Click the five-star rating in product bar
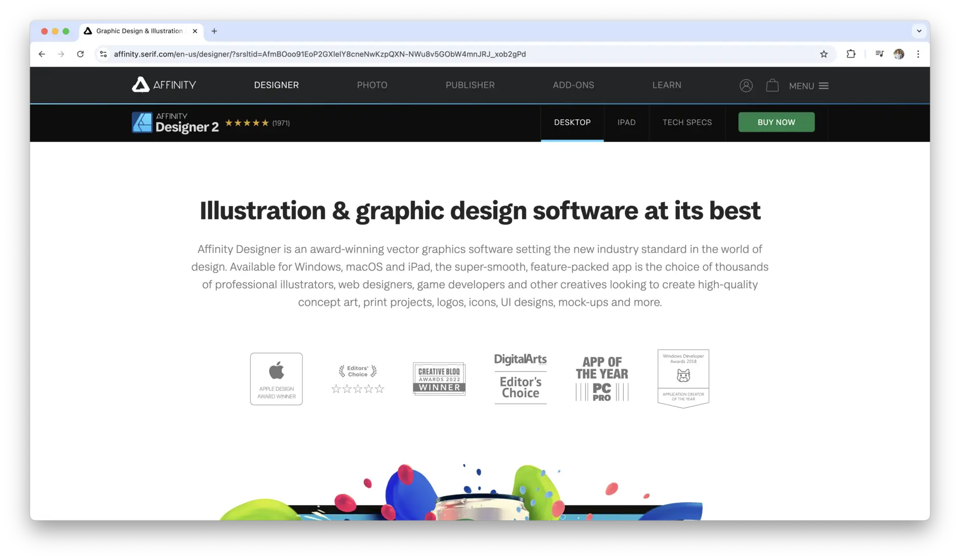This screenshot has width=960, height=560. [x=247, y=123]
